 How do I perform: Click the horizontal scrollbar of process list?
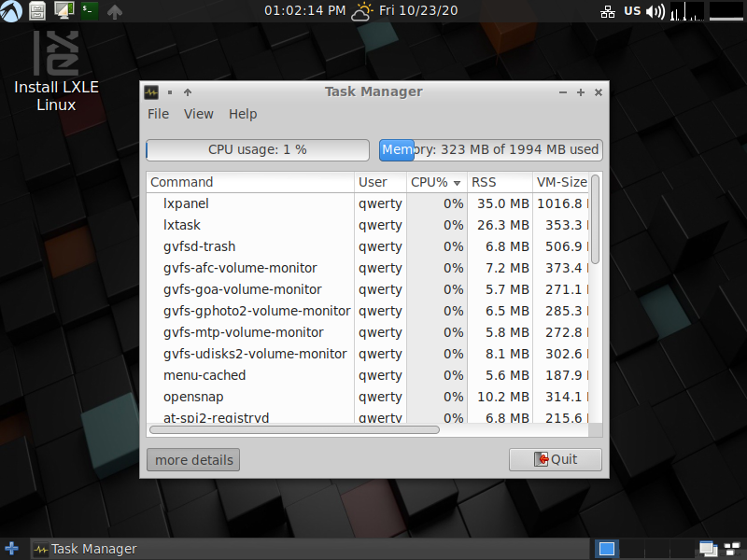pyautogui.click(x=294, y=430)
